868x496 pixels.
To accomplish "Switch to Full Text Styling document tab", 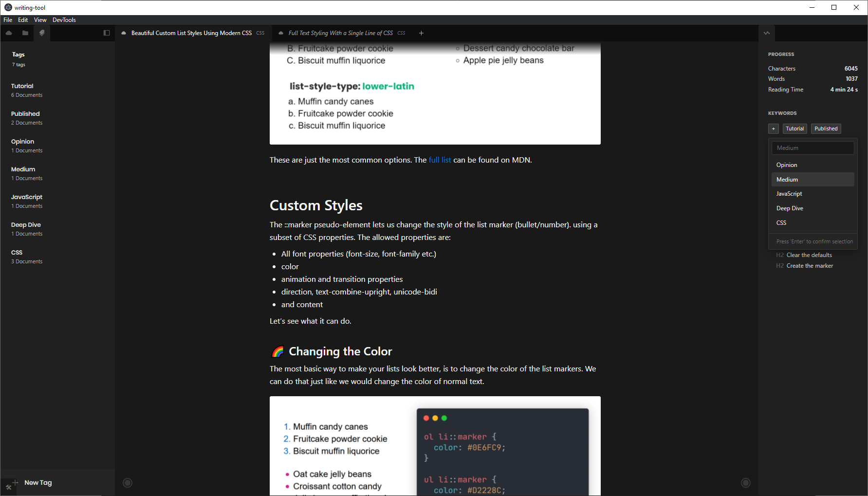I will coord(340,33).
